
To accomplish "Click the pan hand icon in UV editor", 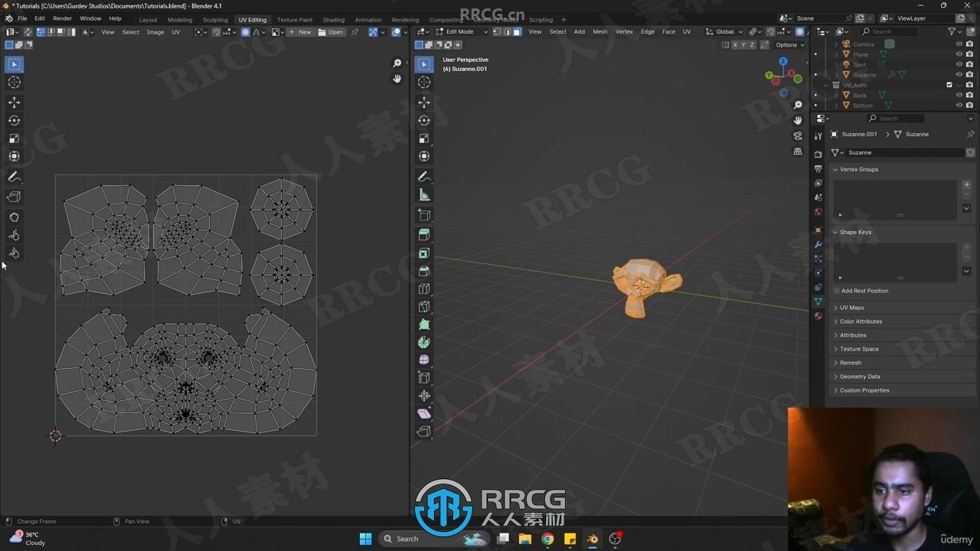I will tap(397, 79).
